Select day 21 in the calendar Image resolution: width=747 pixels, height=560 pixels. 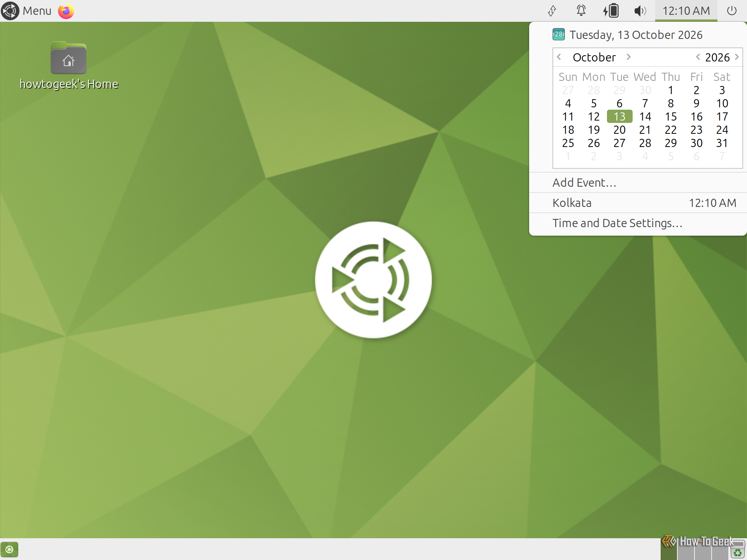pos(645,129)
